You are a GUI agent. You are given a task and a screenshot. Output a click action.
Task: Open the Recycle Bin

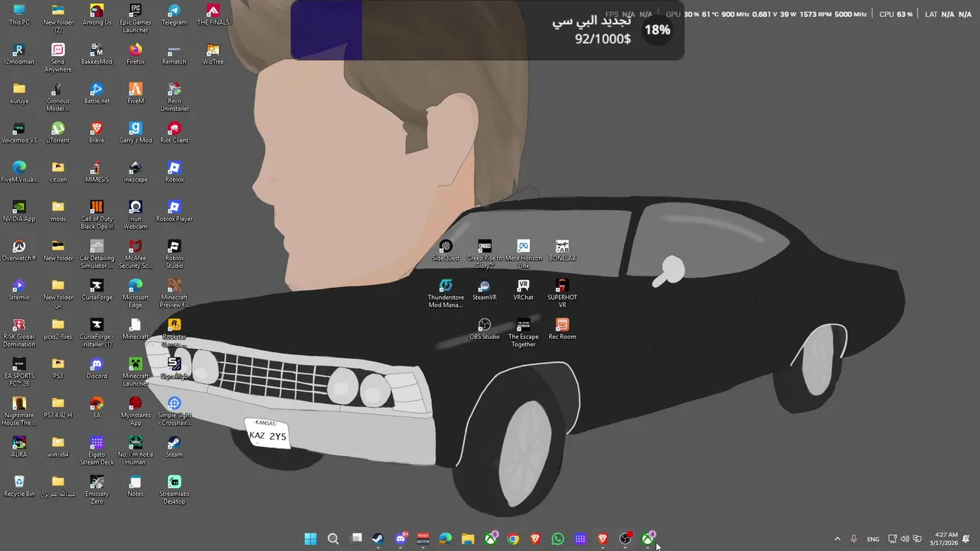(19, 485)
